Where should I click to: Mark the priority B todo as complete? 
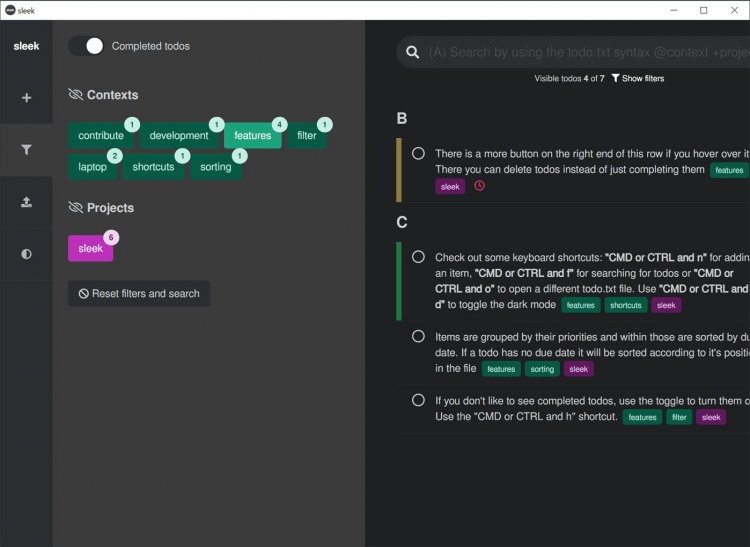pos(418,154)
